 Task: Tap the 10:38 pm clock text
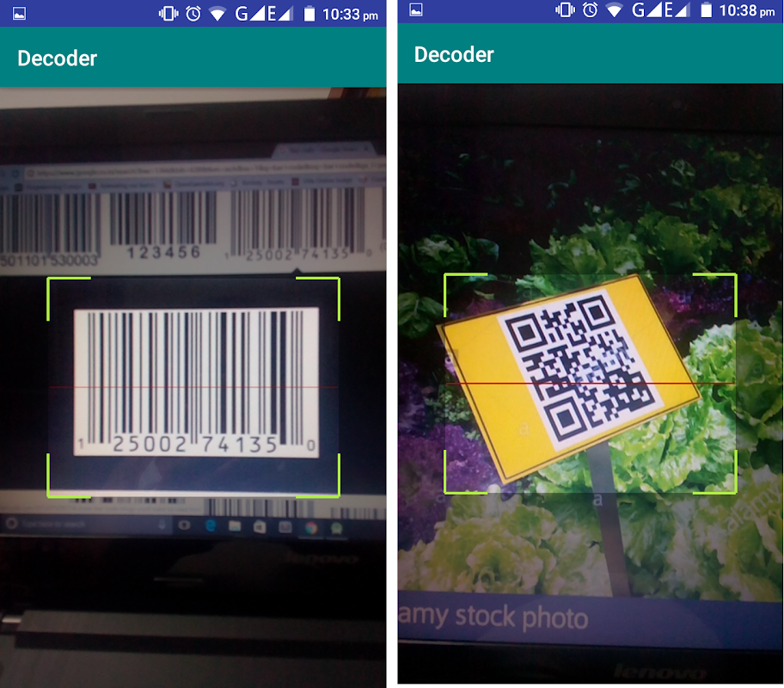pos(747,10)
